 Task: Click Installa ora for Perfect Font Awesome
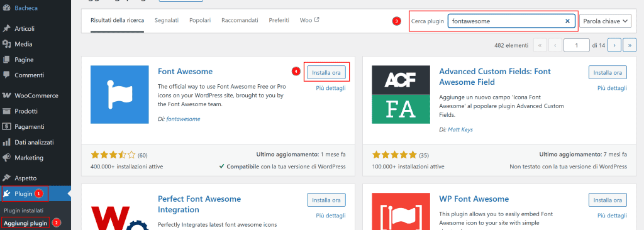click(x=326, y=200)
